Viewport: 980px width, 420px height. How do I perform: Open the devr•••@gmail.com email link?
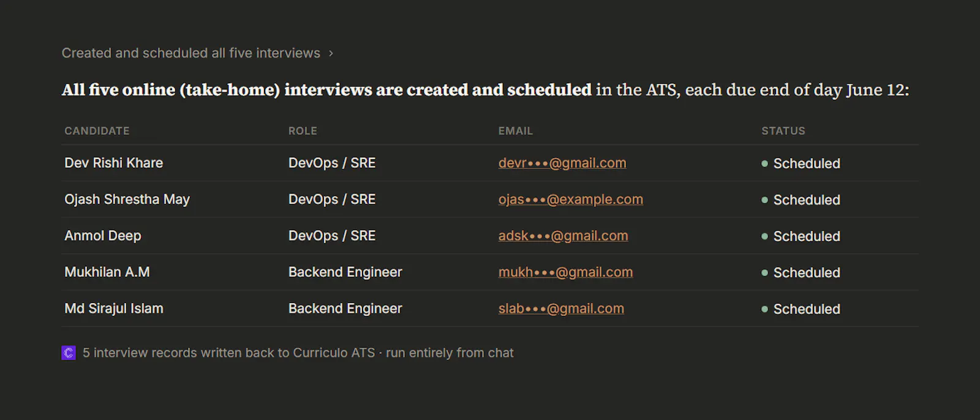562,163
